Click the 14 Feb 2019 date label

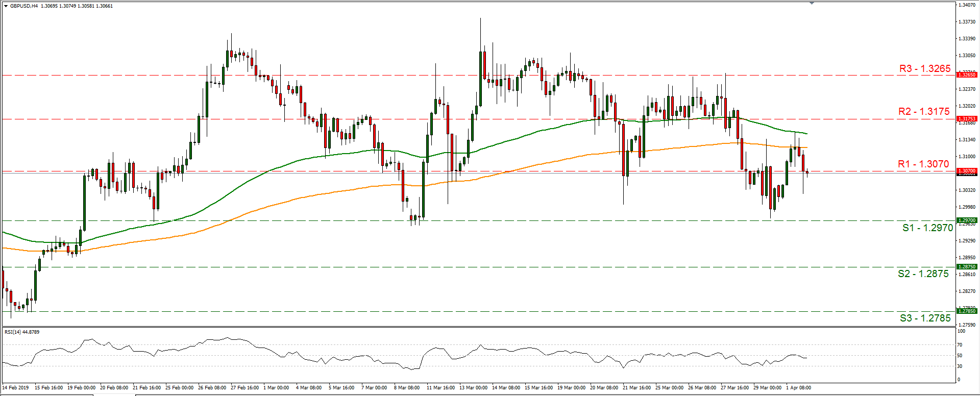[x=16, y=388]
